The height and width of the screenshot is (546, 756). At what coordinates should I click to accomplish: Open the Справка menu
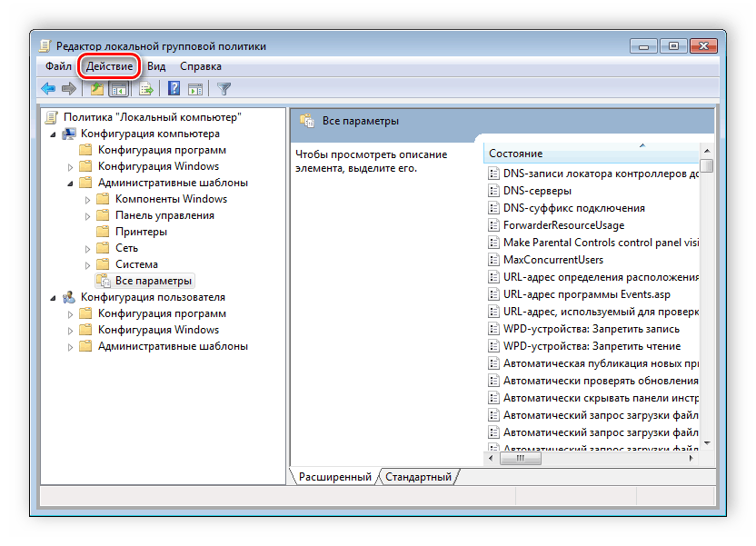pyautogui.click(x=201, y=66)
